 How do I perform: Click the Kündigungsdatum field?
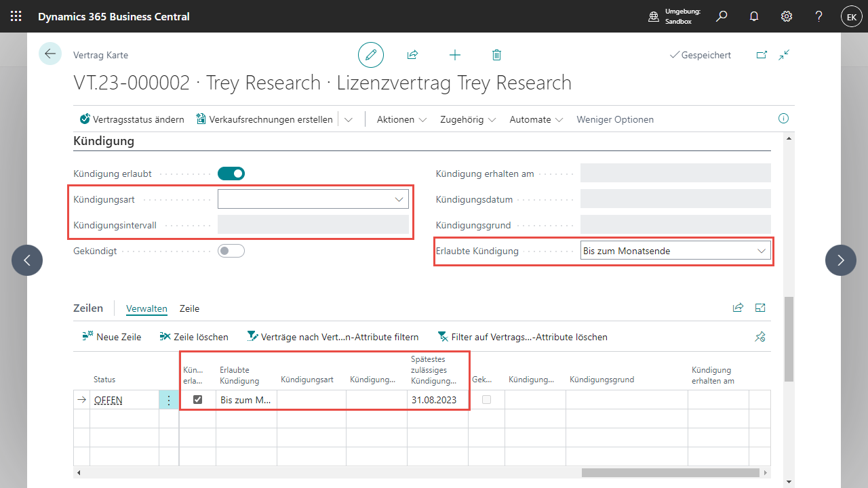(675, 199)
